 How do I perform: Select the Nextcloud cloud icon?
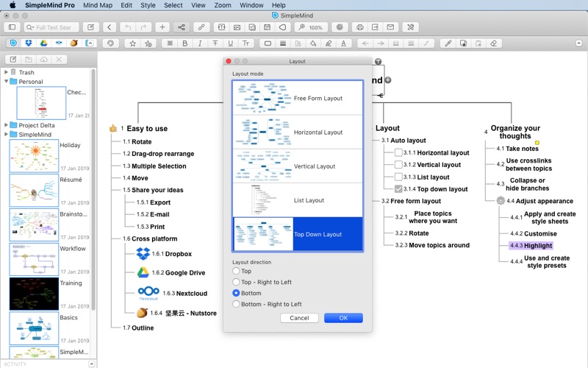59,43
